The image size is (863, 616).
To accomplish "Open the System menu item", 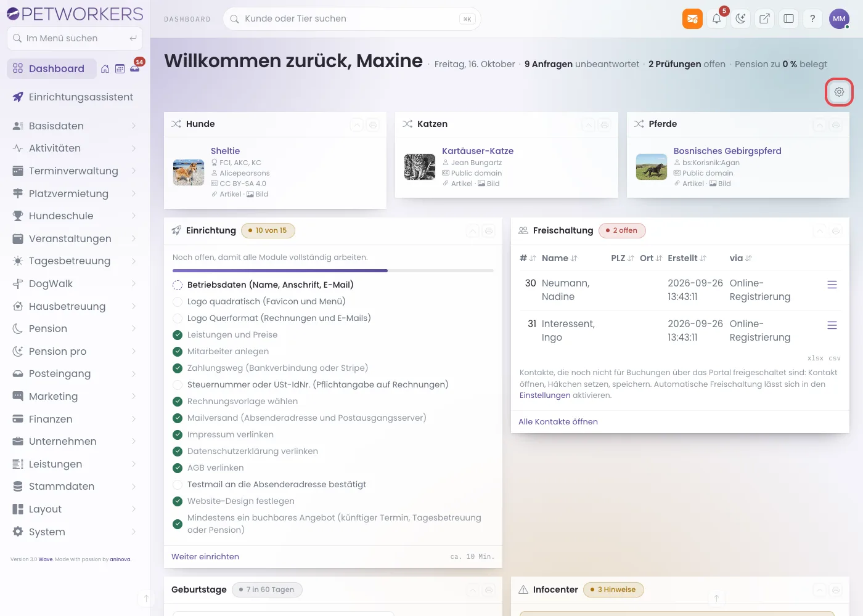I will click(75, 532).
